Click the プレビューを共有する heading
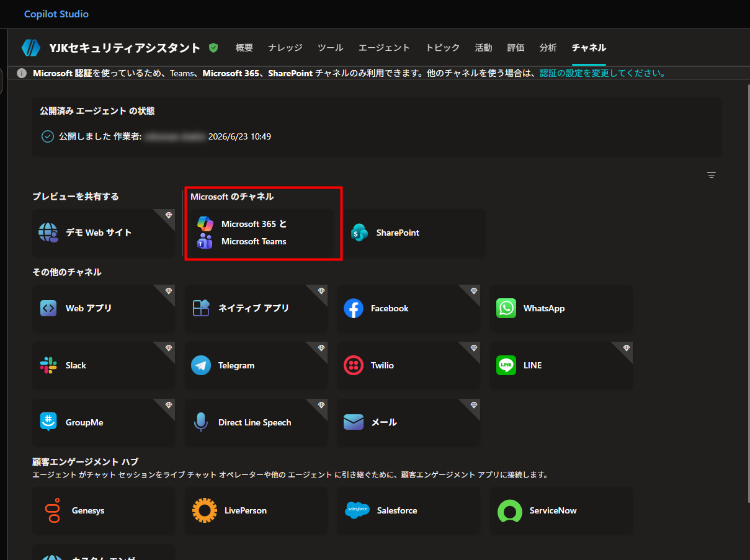This screenshot has width=750, height=560. (x=76, y=197)
